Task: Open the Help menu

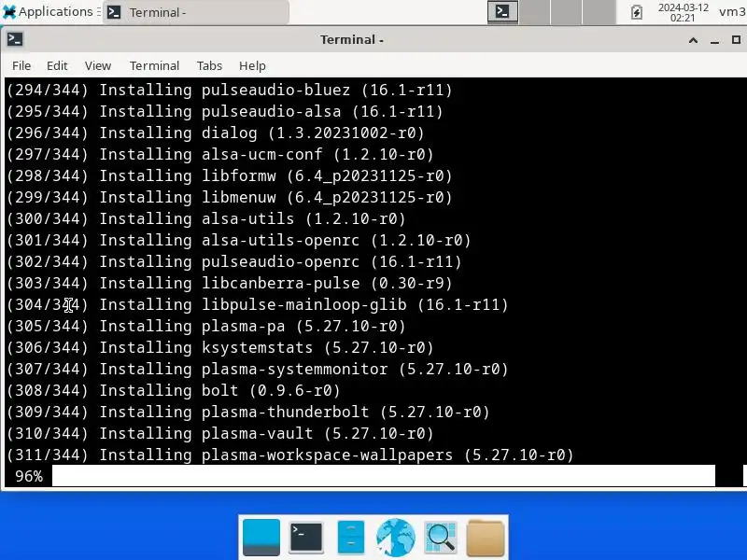Action: point(252,65)
